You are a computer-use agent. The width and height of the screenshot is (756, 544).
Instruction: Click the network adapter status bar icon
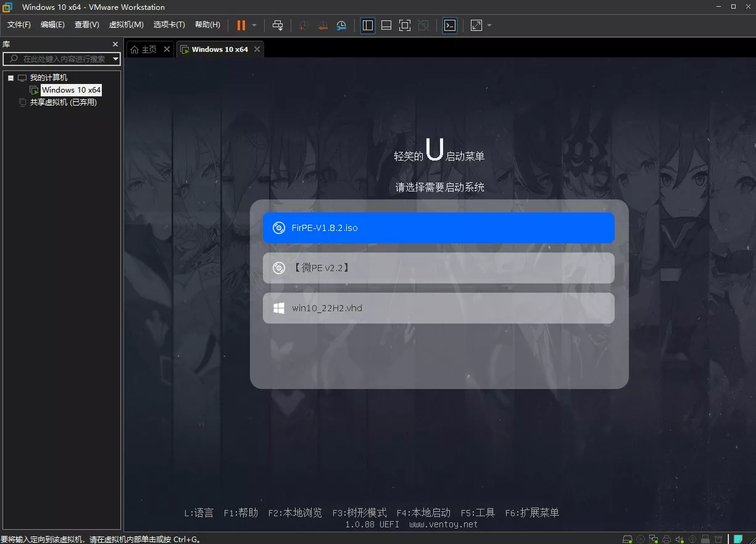tap(653, 538)
